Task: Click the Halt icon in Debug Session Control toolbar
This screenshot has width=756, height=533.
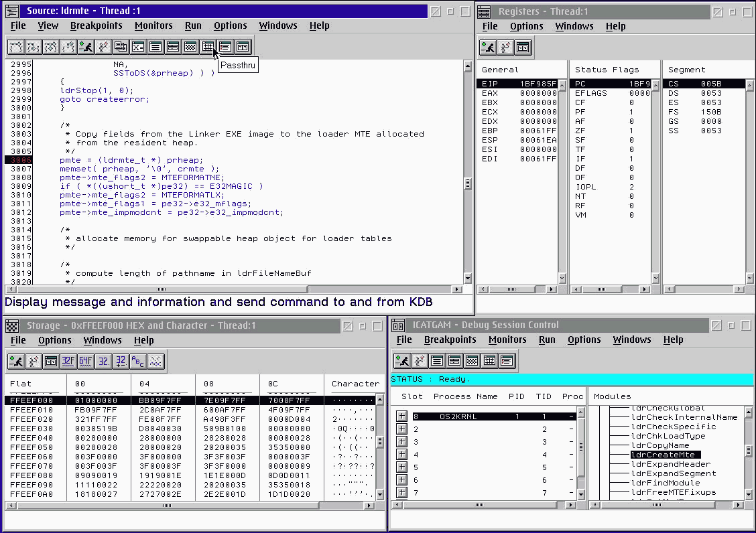Action: pos(420,361)
